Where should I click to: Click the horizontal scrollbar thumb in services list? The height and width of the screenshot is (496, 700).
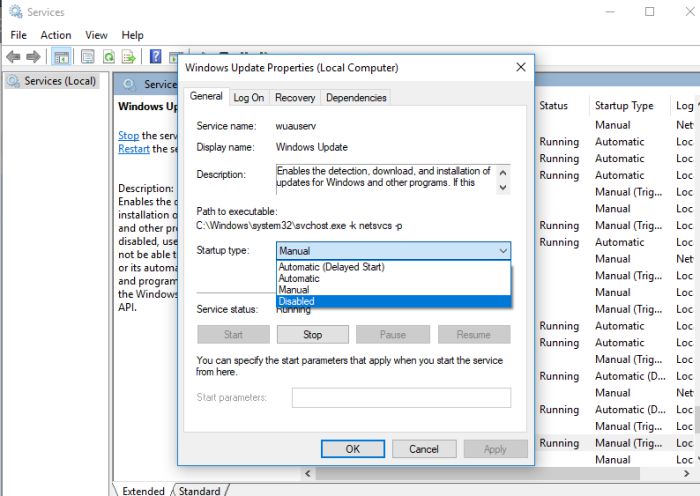(x=478, y=474)
